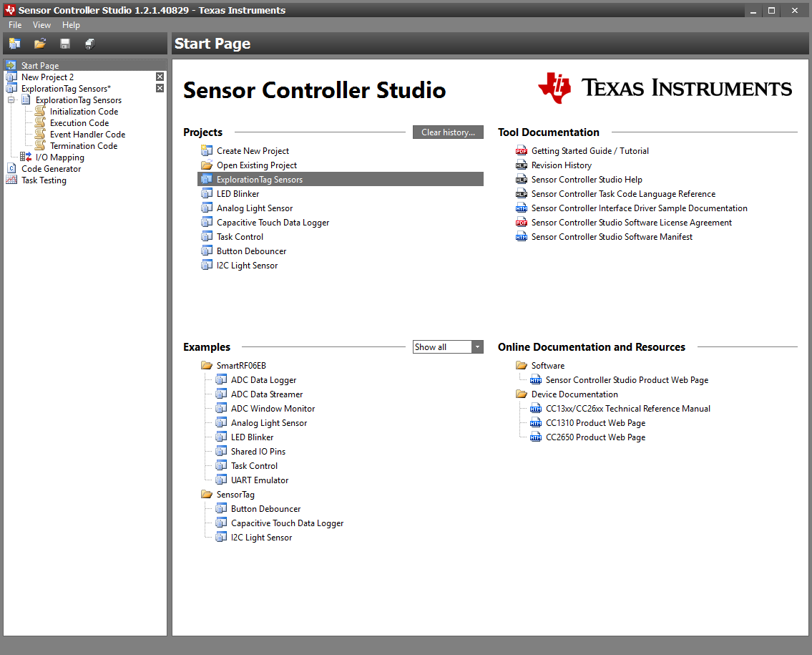This screenshot has height=655, width=812.
Task: Open Task Code Language Reference
Action: [624, 194]
